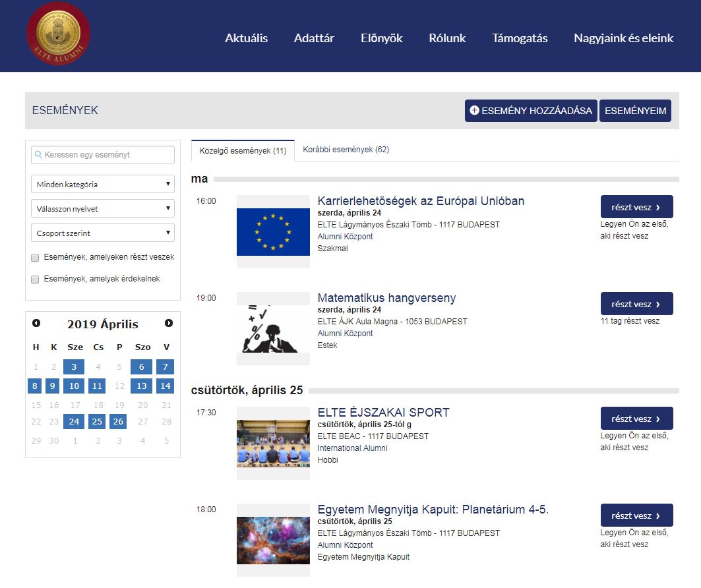Click részt vesz for ELTE ÉJSZAKAI SPORT

636,419
